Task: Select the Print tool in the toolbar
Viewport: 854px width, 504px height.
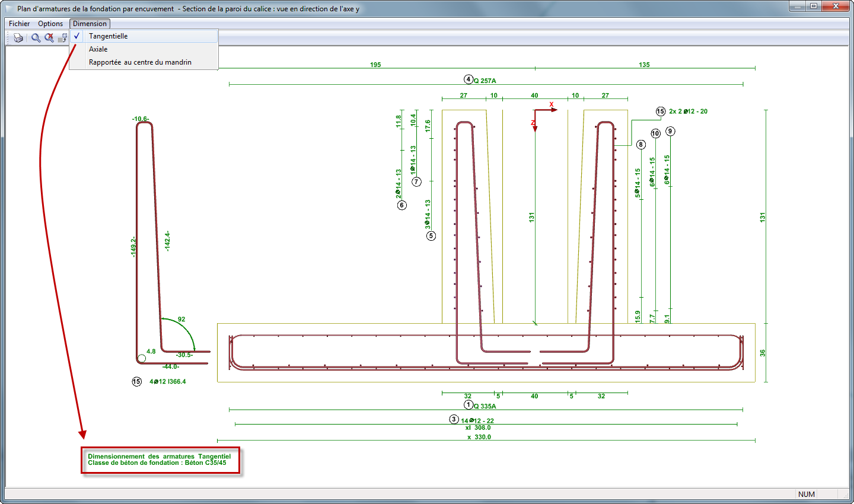Action: click(x=18, y=37)
